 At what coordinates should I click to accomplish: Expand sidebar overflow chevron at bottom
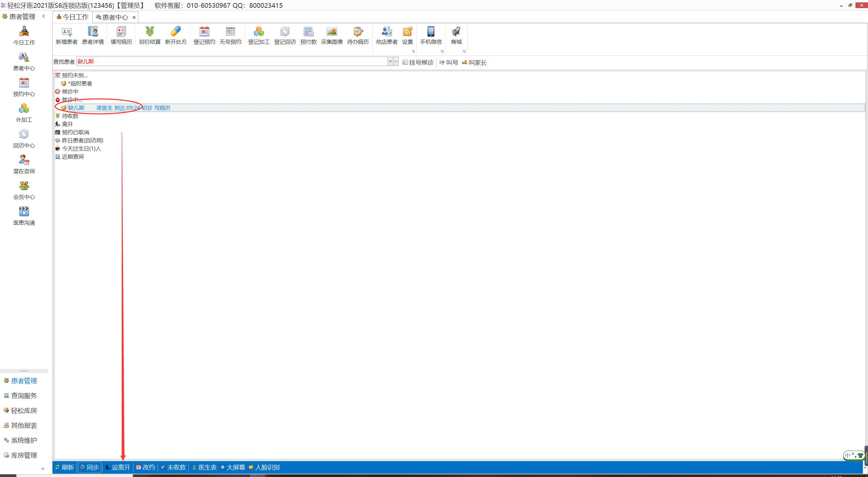click(x=43, y=469)
